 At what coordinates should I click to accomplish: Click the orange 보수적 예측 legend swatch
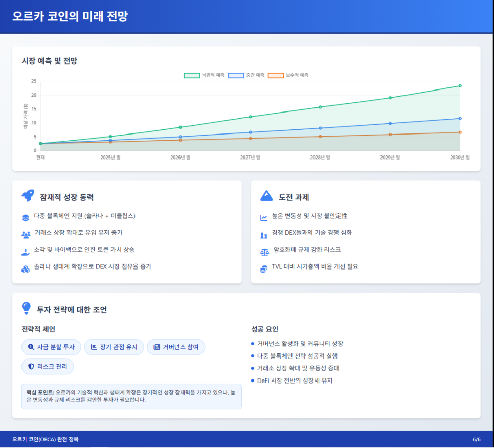tap(276, 75)
